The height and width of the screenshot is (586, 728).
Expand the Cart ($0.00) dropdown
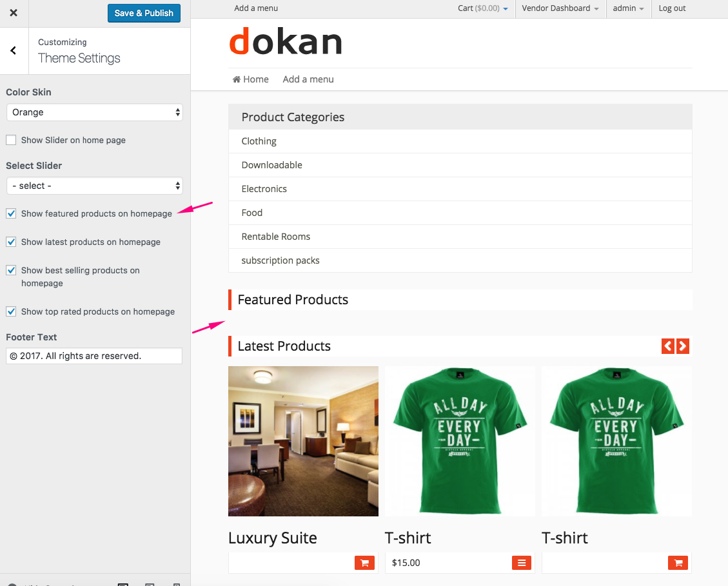coord(483,8)
